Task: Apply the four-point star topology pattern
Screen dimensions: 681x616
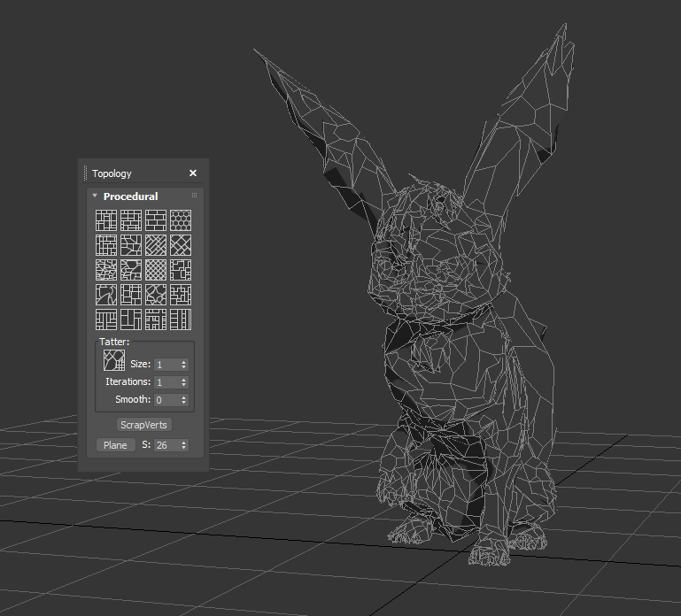Action: coord(156,295)
